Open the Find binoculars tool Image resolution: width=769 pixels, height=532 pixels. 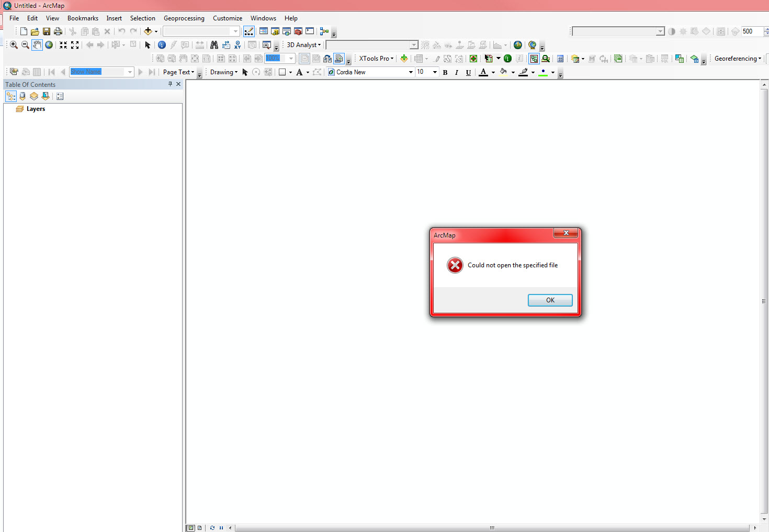coord(214,45)
